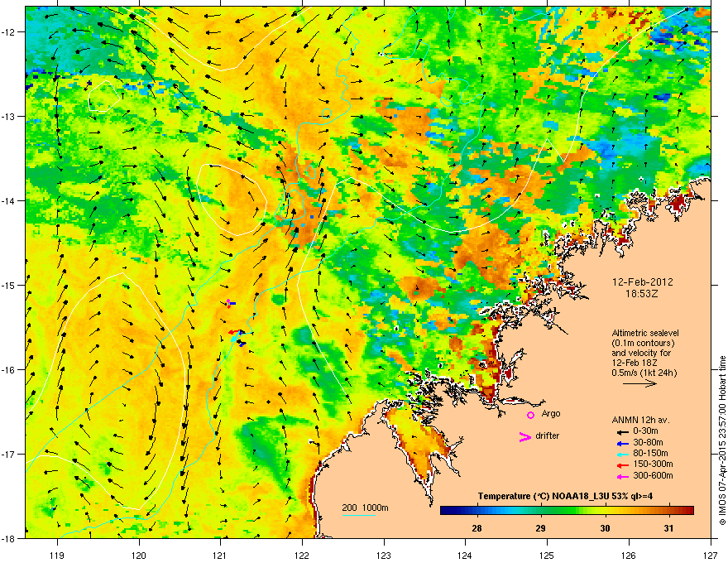The width and height of the screenshot is (728, 563).
Task: Click the IMOS copyright timestamp text
Action: (x=722, y=440)
